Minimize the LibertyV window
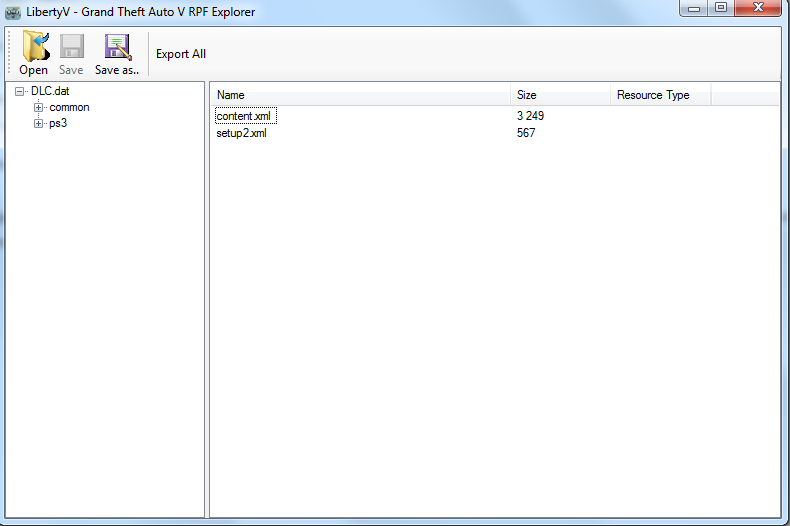 [x=694, y=8]
